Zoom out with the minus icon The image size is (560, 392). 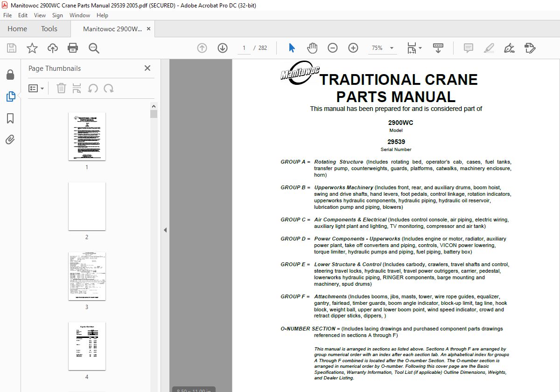click(x=333, y=48)
